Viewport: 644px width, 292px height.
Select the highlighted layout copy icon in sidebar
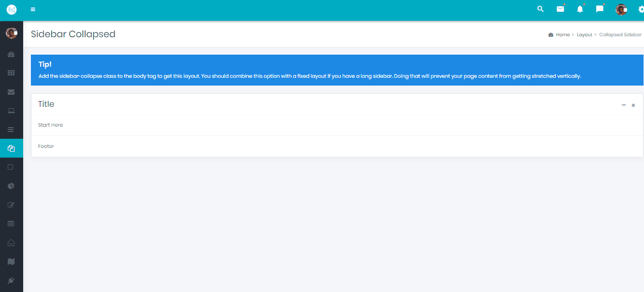click(x=12, y=148)
